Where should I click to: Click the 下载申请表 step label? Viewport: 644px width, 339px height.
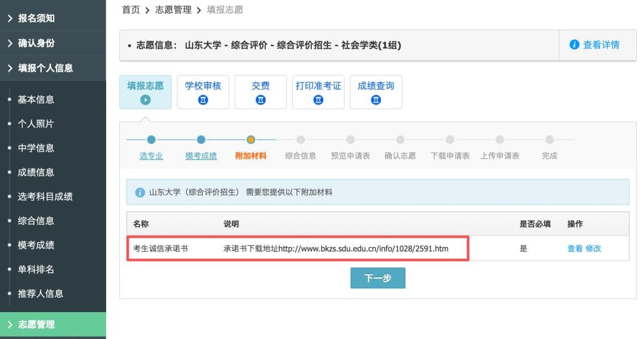click(450, 156)
